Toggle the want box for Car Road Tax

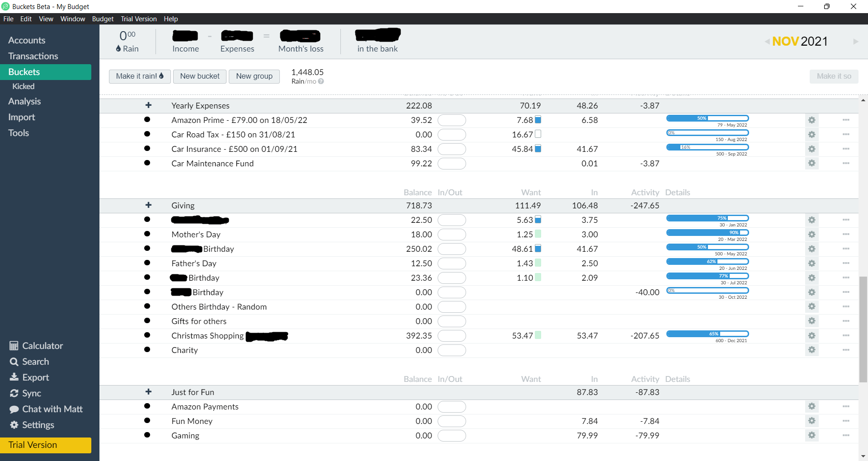click(x=538, y=134)
